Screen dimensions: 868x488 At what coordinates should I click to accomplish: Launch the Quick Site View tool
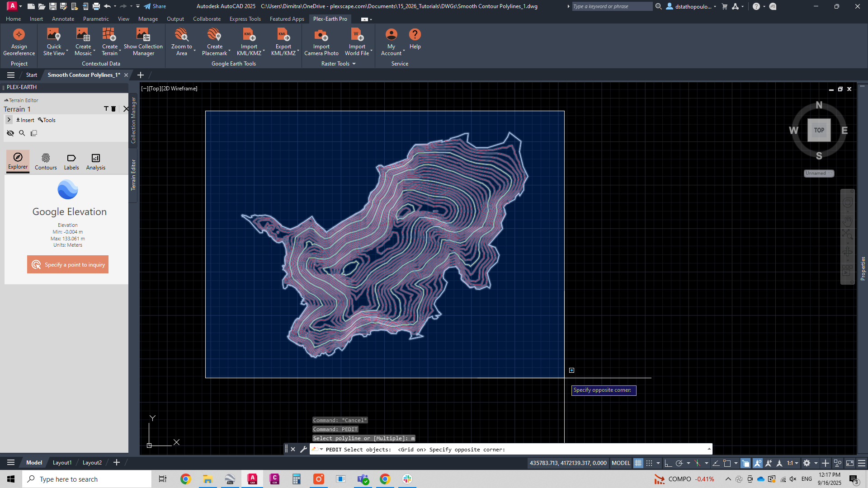[x=54, y=42]
